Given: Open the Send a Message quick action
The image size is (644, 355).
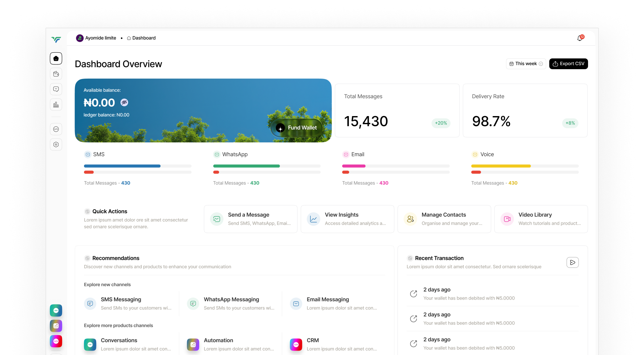Looking at the screenshot, I should click(x=251, y=219).
